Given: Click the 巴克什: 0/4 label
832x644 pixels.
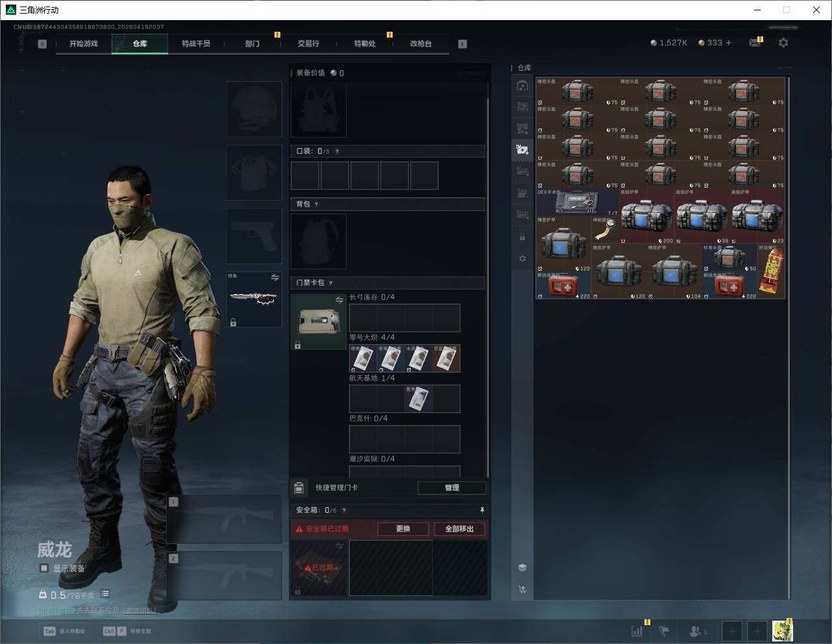Looking at the screenshot, I should pos(369,419).
